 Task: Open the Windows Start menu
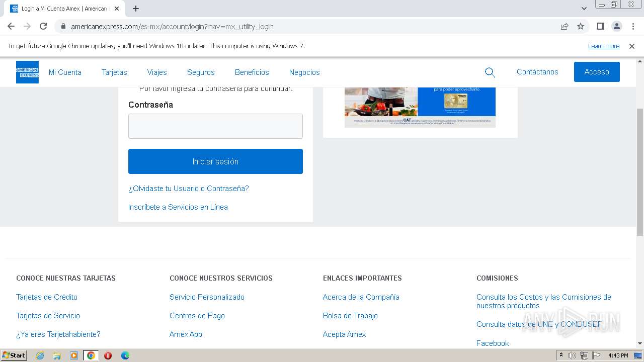tap(14, 355)
